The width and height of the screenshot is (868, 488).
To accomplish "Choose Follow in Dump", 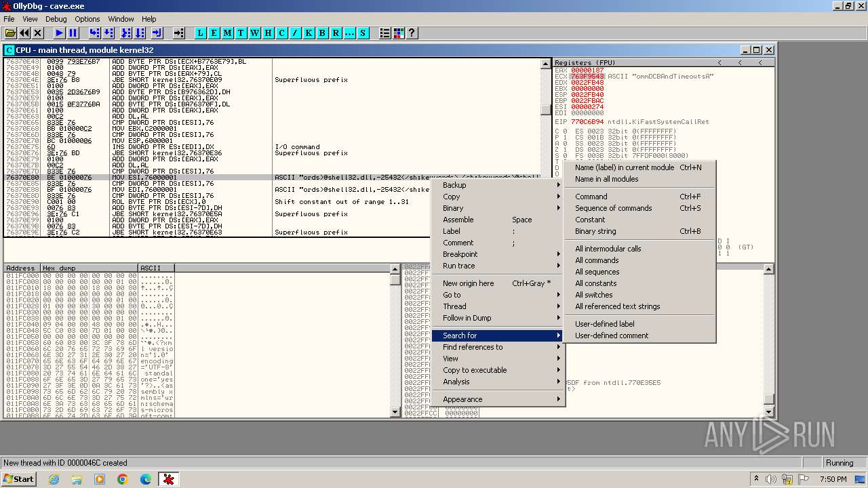I will 498,318.
